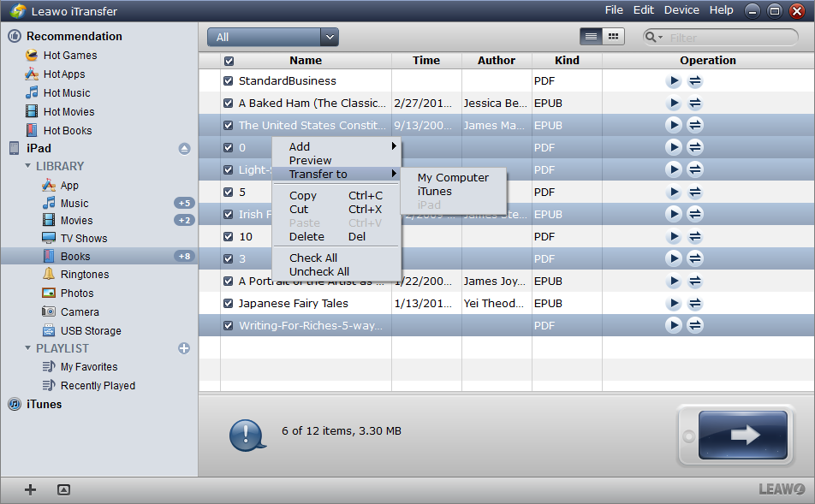Click the bottom eject panel icon
Image resolution: width=815 pixels, height=504 pixels.
(63, 489)
